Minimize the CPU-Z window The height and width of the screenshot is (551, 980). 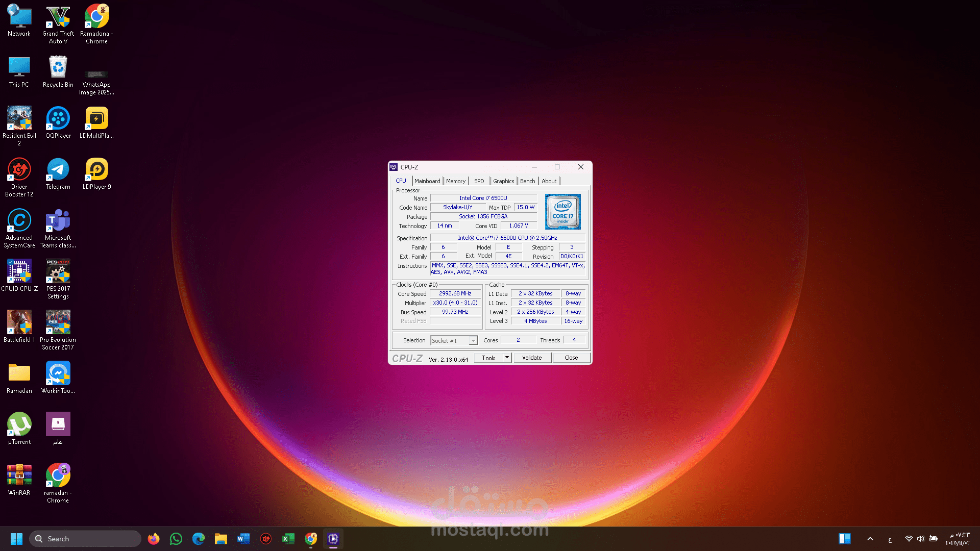(534, 167)
